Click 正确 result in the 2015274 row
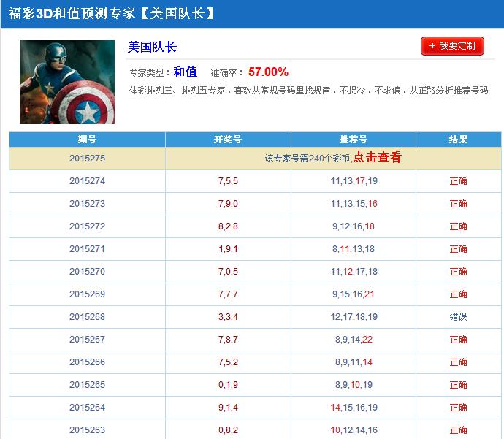504x439 pixels. 459,181
